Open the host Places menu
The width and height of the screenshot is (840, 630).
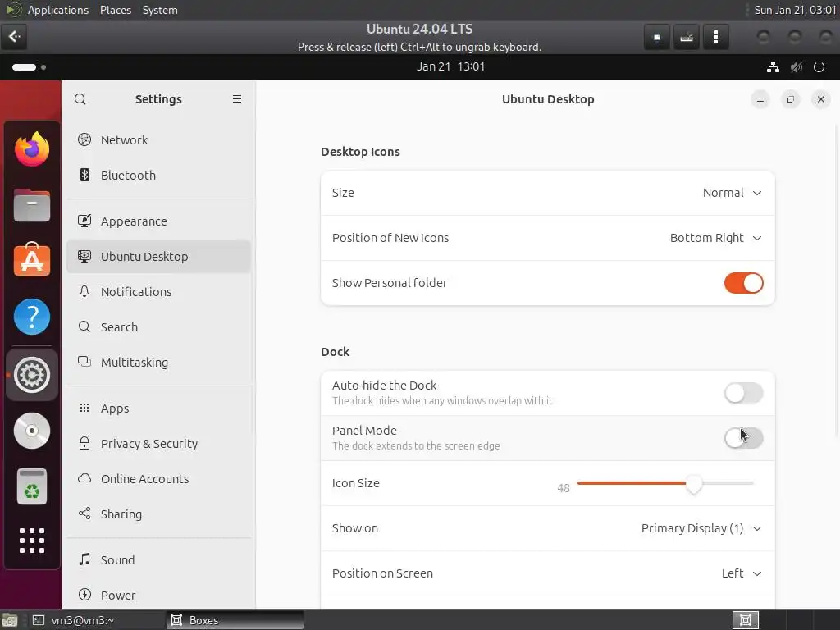(x=115, y=10)
